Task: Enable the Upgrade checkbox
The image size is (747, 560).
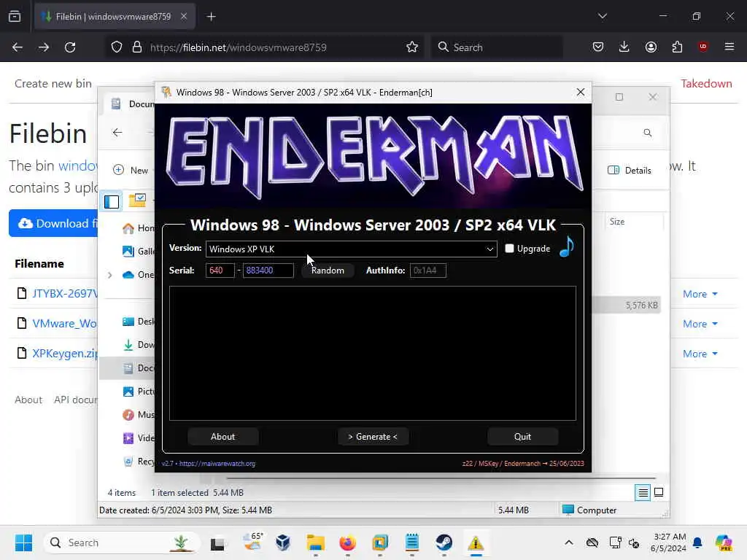Action: (x=509, y=249)
